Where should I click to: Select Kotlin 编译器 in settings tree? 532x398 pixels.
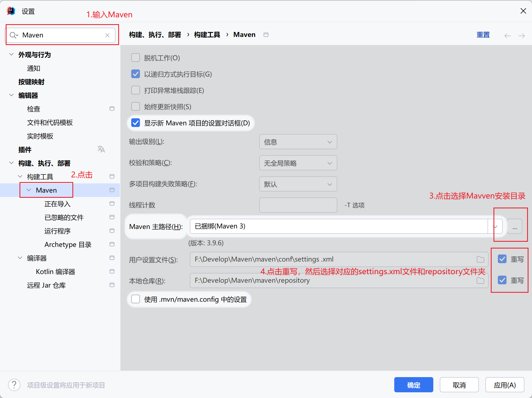pyautogui.click(x=55, y=272)
